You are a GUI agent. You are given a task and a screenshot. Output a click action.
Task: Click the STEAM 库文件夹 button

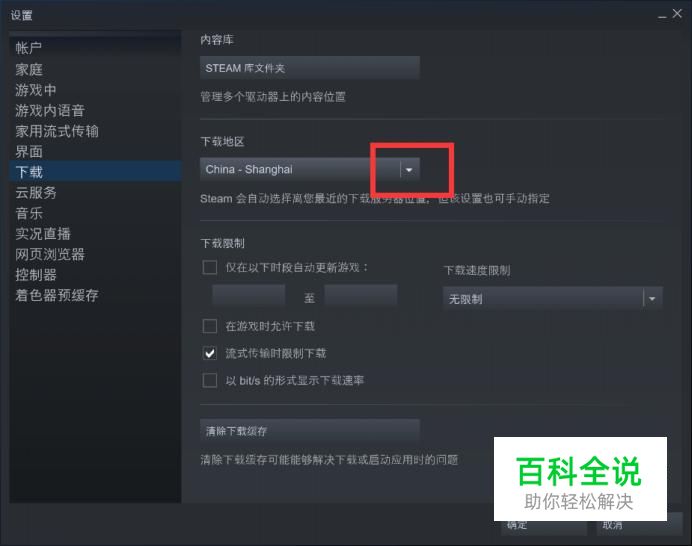(309, 68)
